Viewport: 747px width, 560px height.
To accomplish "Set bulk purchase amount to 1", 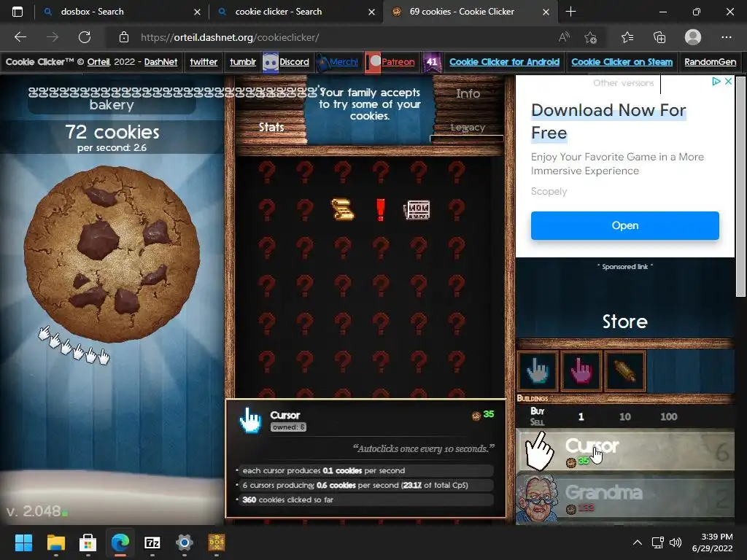I will tap(581, 416).
